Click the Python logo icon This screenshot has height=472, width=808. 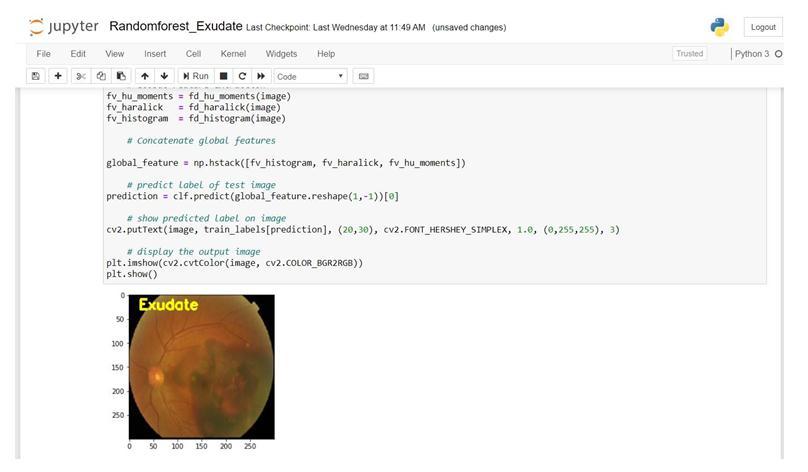coord(719,27)
